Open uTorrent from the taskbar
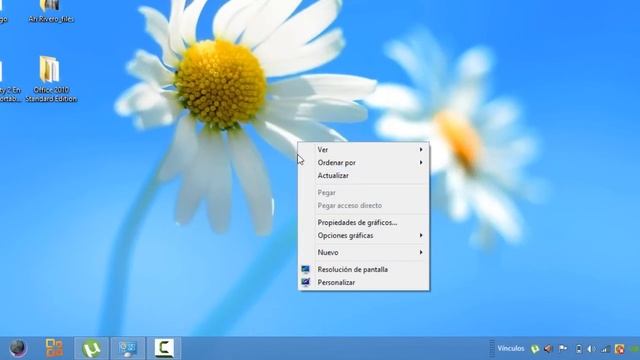Viewport: 640px width, 360px height. (91, 348)
